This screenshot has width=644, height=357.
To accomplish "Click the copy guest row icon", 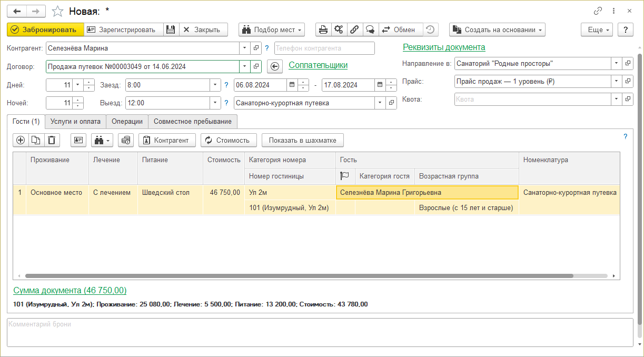I will point(36,140).
